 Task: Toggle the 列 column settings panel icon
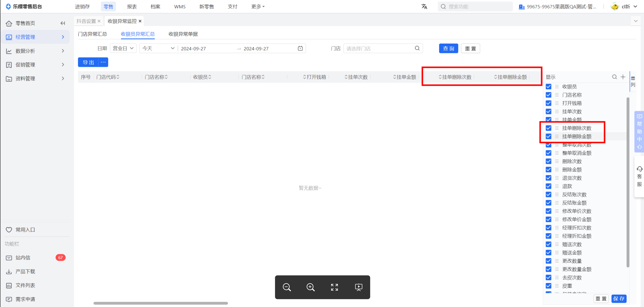pos(633,82)
